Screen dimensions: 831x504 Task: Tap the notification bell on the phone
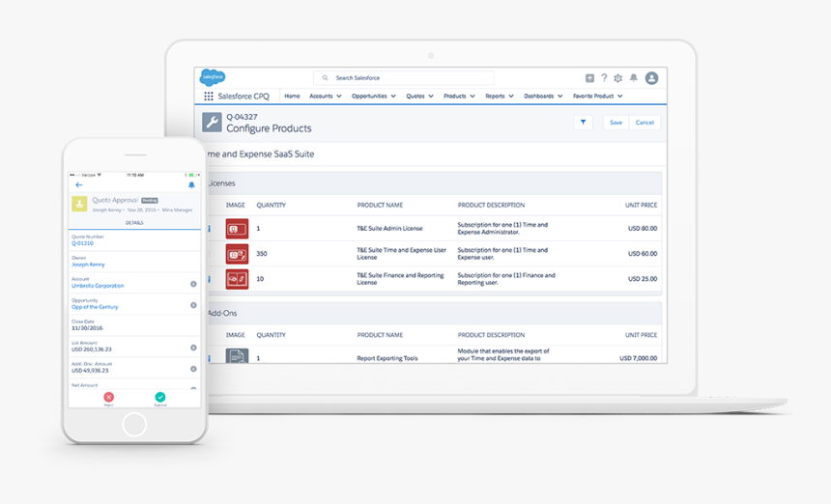click(191, 184)
